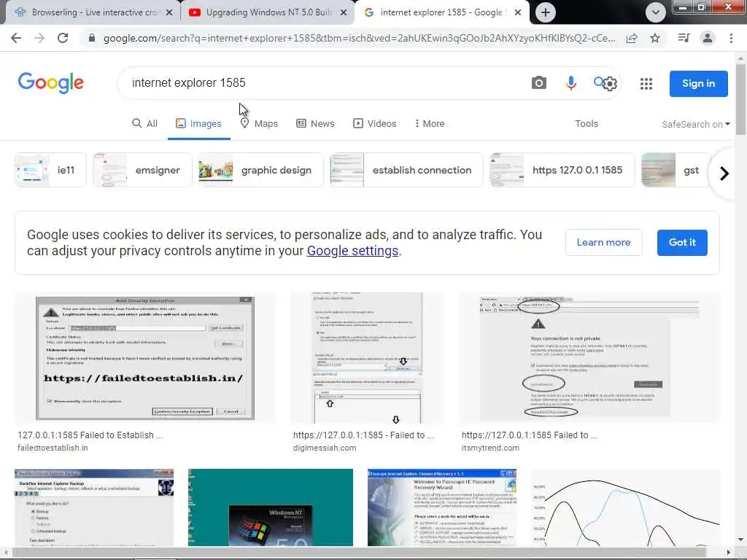This screenshot has width=747, height=560.
Task: Click the Sign in button
Action: [x=698, y=83]
